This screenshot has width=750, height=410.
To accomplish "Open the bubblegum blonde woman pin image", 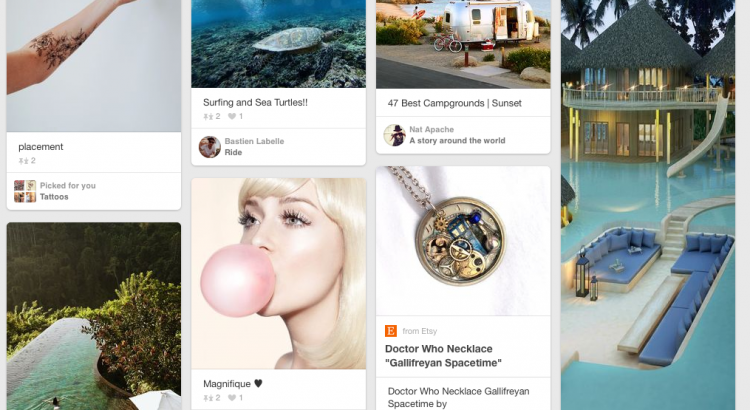I will pos(278,274).
